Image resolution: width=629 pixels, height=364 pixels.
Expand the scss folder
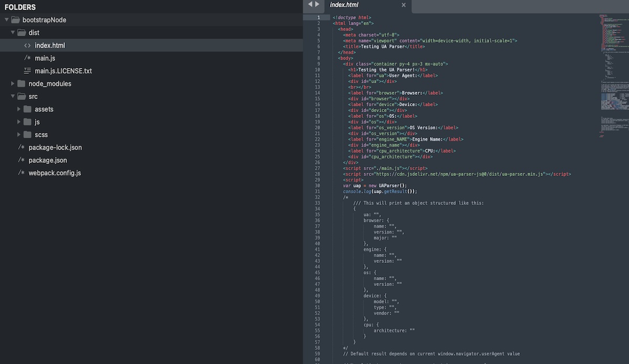(19, 135)
